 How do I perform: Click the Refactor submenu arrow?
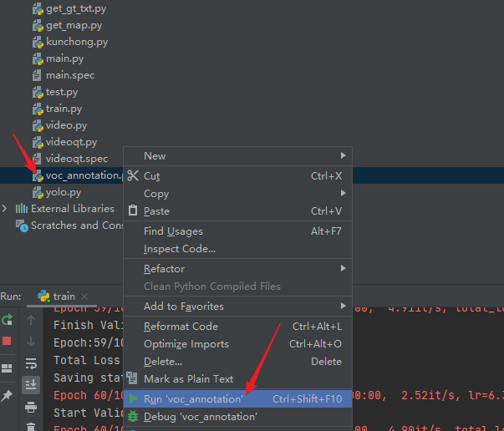pyautogui.click(x=343, y=268)
